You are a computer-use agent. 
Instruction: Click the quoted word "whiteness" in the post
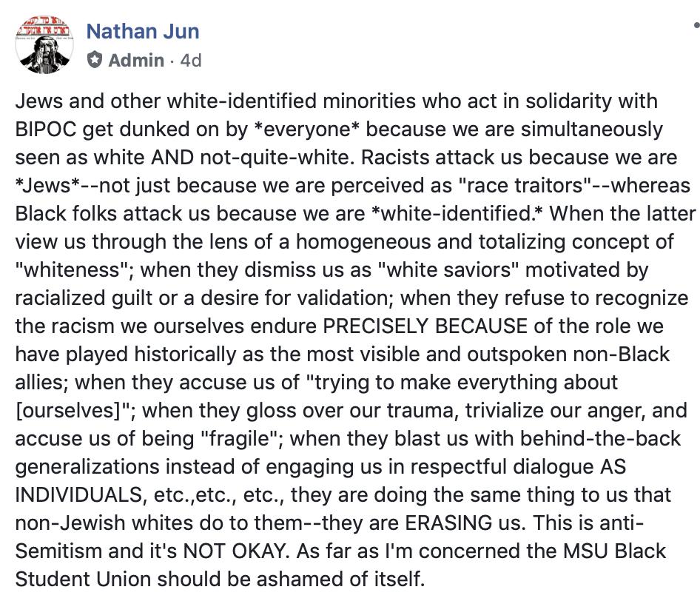pos(74,269)
